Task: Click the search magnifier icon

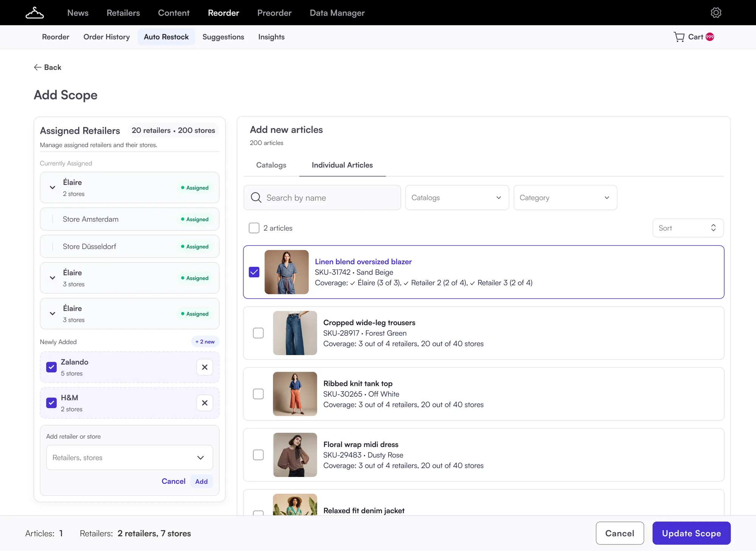Action: [x=256, y=197]
